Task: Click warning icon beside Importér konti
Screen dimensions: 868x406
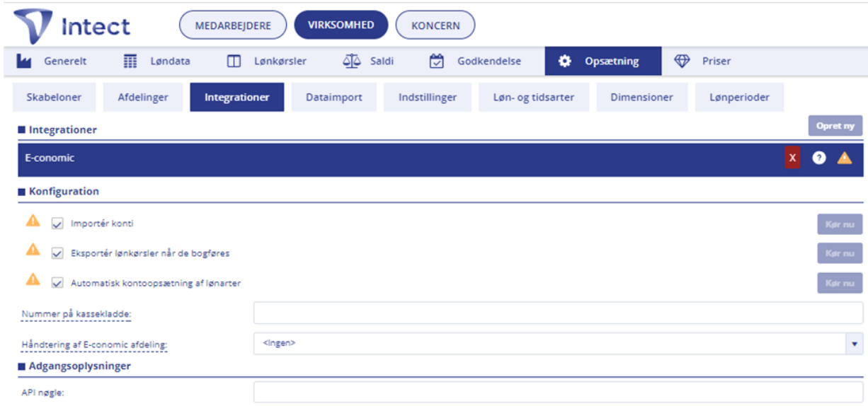Action: coord(33,221)
